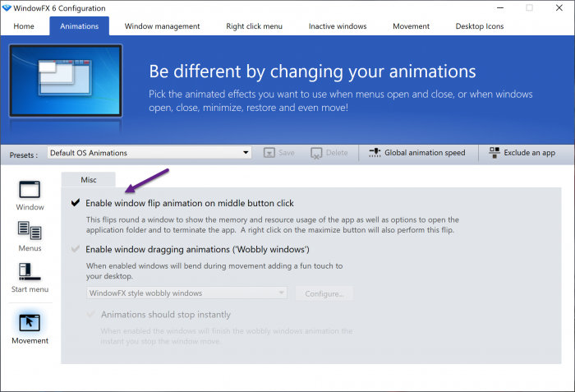The width and height of the screenshot is (575, 392).
Task: Disable window flip animation checkbox
Action: [76, 203]
